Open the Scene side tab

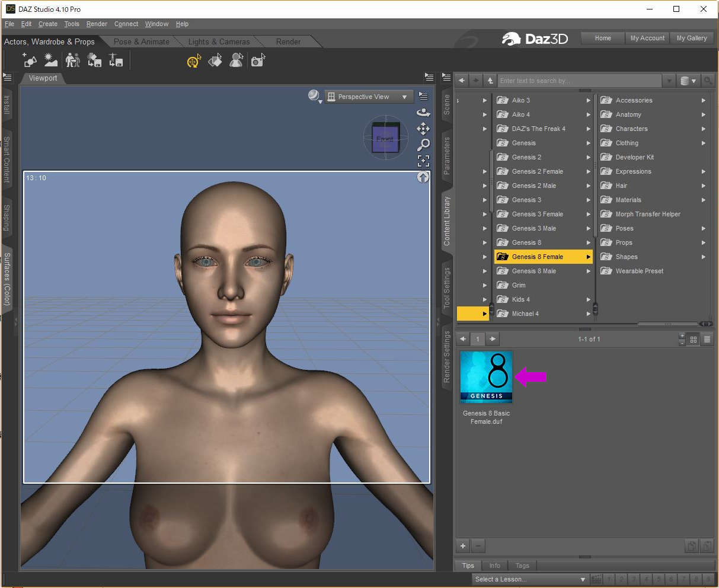coord(447,104)
